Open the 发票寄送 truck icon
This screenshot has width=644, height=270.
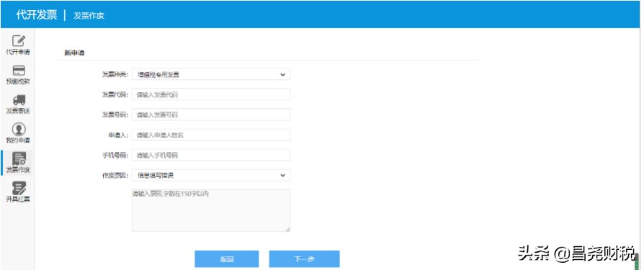tap(19, 99)
